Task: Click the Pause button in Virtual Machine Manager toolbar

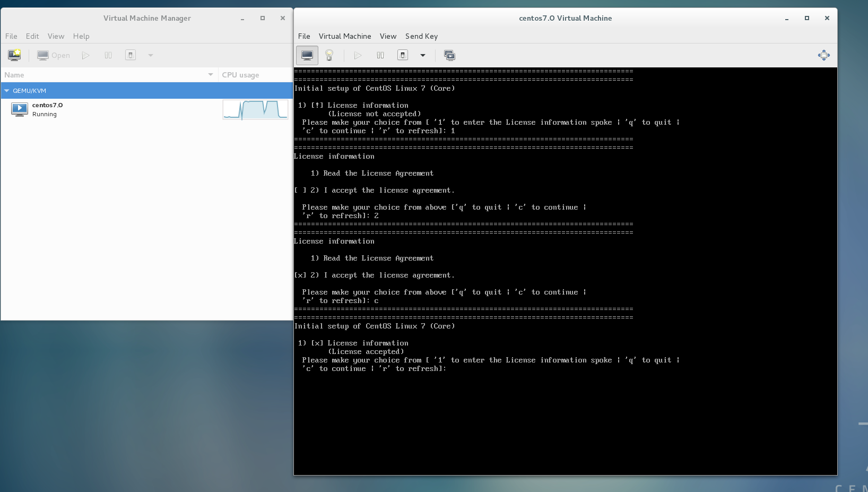Action: coord(108,55)
